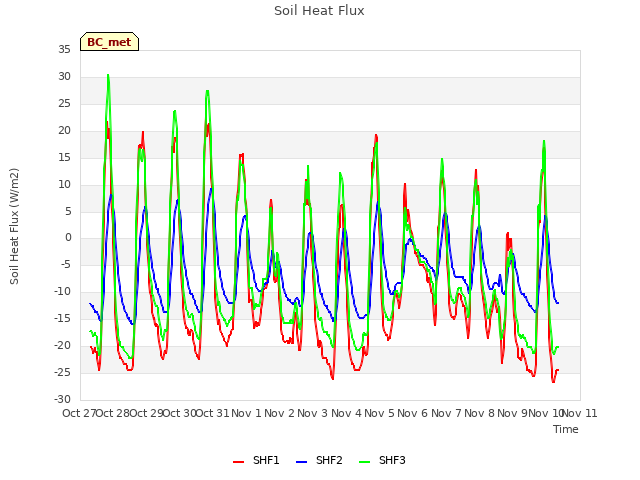Click the blue SHF2 legend line marker
The height and width of the screenshot is (480, 640).
click(301, 462)
